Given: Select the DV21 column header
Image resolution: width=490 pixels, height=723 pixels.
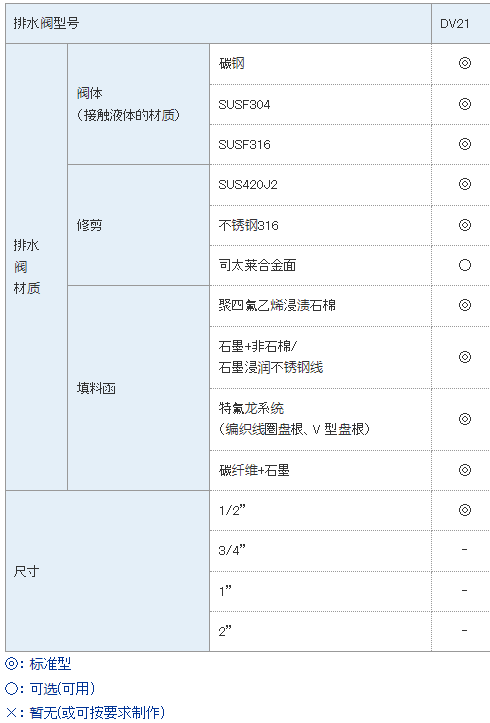Looking at the screenshot, I should pyautogui.click(x=460, y=24).
